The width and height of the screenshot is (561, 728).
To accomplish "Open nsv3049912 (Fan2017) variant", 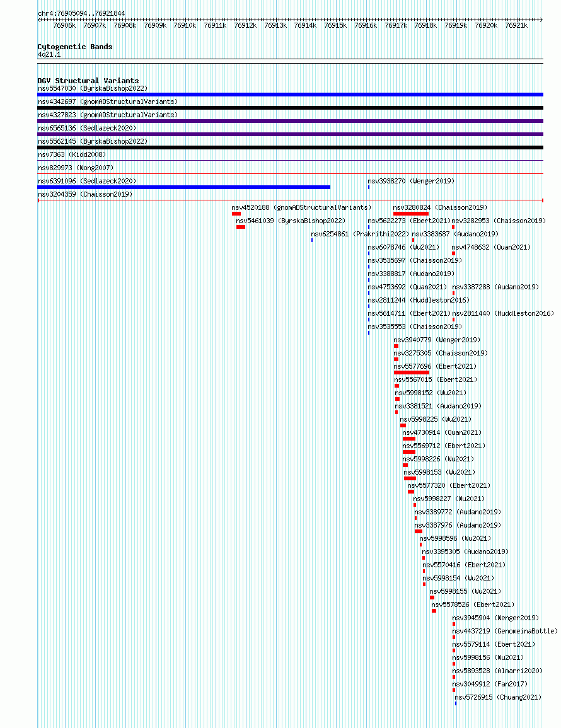I will tap(490, 684).
